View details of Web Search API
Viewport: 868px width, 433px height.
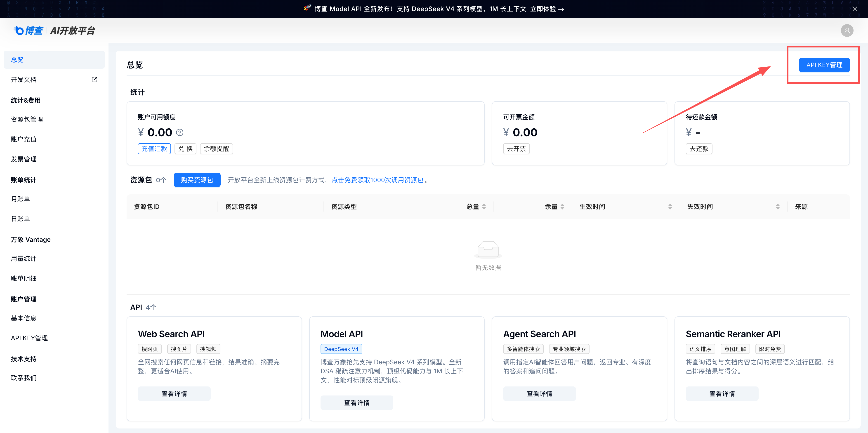pos(174,394)
